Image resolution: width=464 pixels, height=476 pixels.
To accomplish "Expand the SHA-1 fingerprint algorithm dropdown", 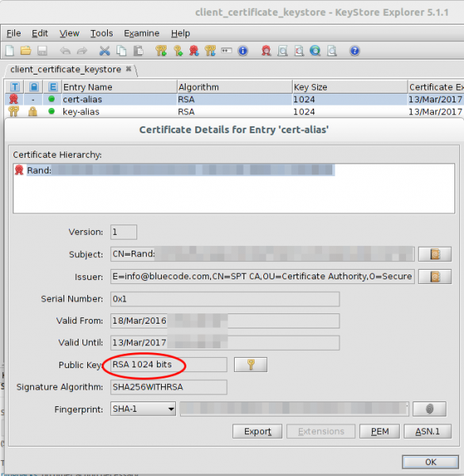I will (143, 409).
